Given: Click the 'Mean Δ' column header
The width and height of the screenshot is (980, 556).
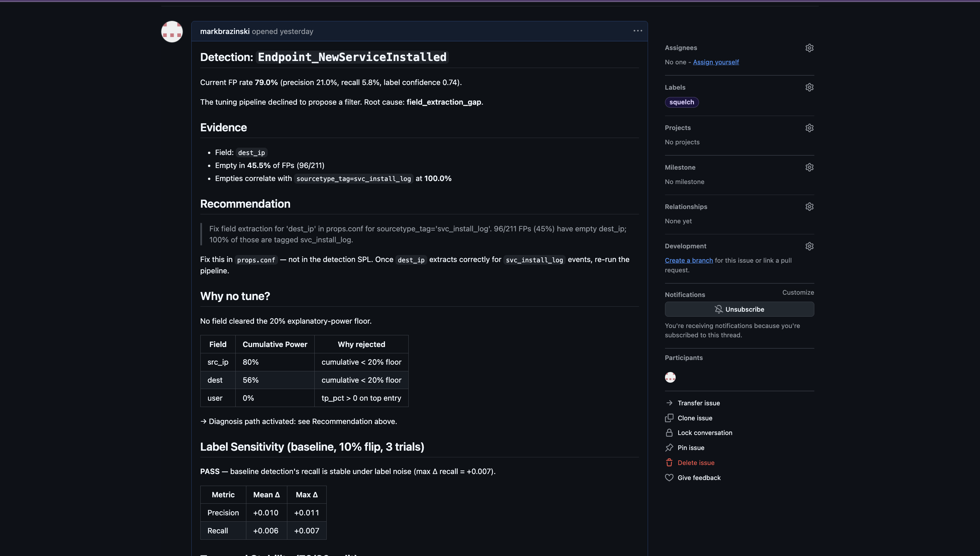Looking at the screenshot, I should [266, 495].
